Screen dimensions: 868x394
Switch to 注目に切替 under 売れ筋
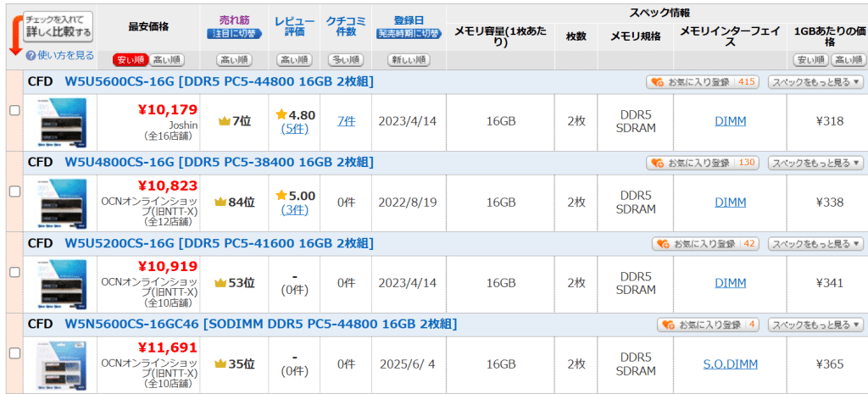pyautogui.click(x=234, y=34)
